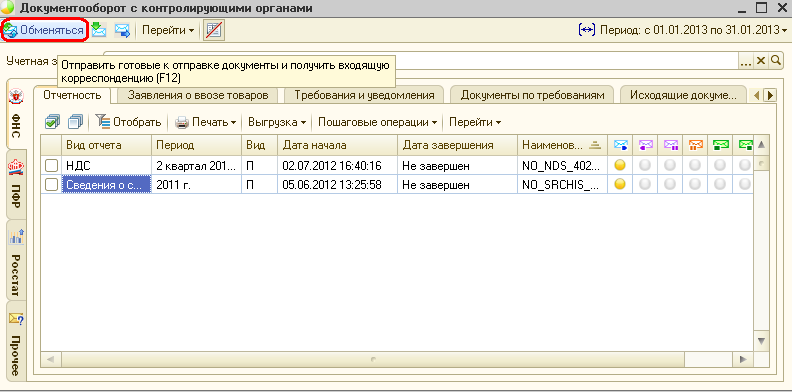The width and height of the screenshot is (792, 392).
Task: Switch to the Прочее side tab
Action: click(x=16, y=341)
